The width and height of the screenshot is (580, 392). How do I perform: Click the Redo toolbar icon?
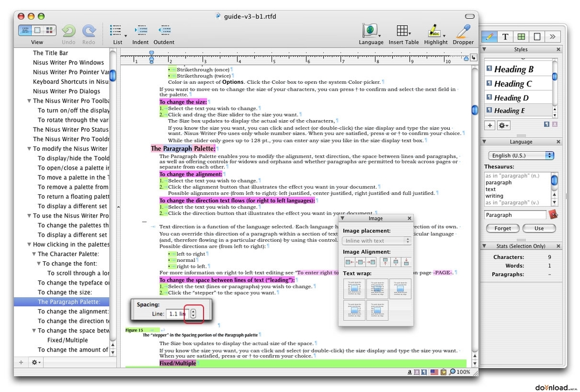(89, 31)
